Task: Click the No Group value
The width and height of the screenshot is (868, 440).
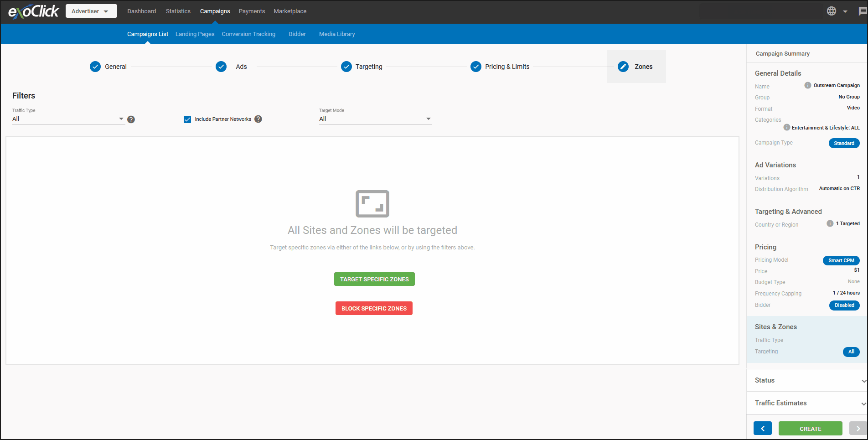Action: pyautogui.click(x=849, y=97)
